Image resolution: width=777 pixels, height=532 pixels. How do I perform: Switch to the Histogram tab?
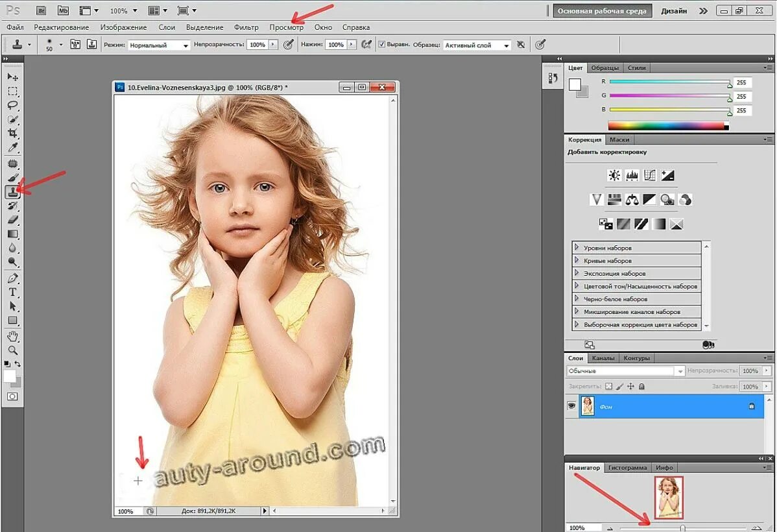[627, 468]
